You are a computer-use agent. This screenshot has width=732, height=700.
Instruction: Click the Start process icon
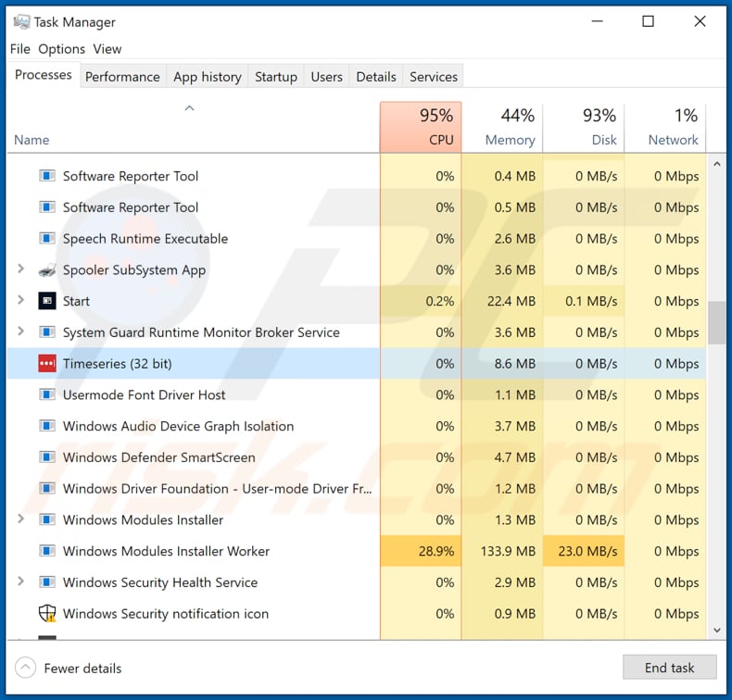47,301
